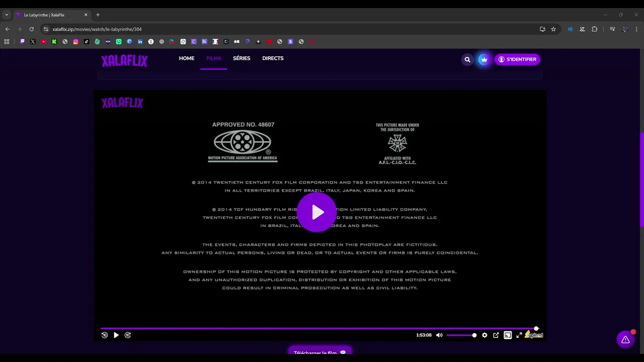Open the apps grid in bookmarks bar
The image size is (644, 362).
click(x=7, y=42)
